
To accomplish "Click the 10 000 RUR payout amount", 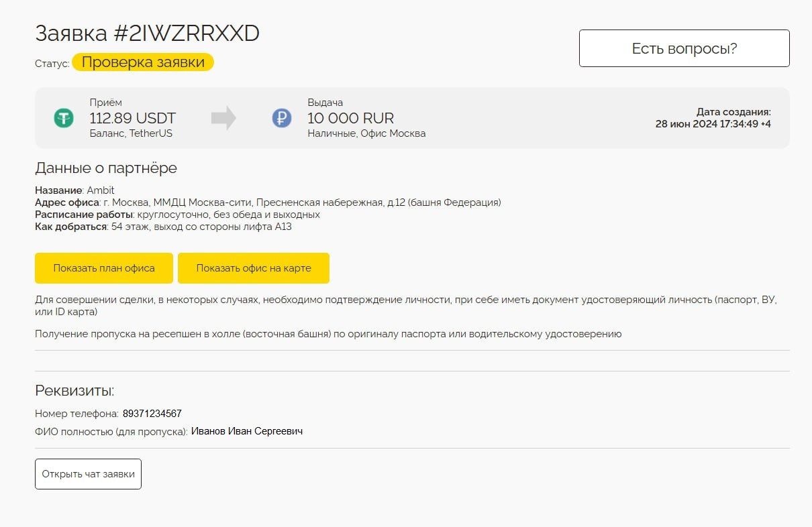I will coord(350,119).
